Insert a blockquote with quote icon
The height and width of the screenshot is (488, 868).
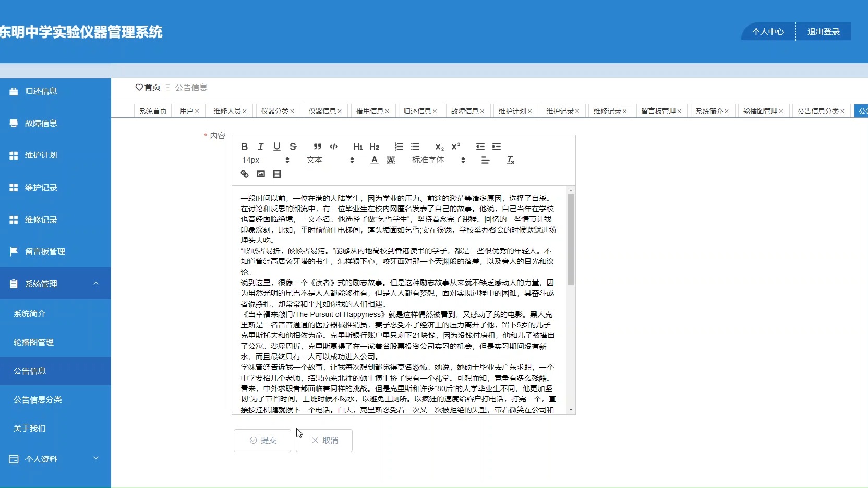click(x=317, y=147)
